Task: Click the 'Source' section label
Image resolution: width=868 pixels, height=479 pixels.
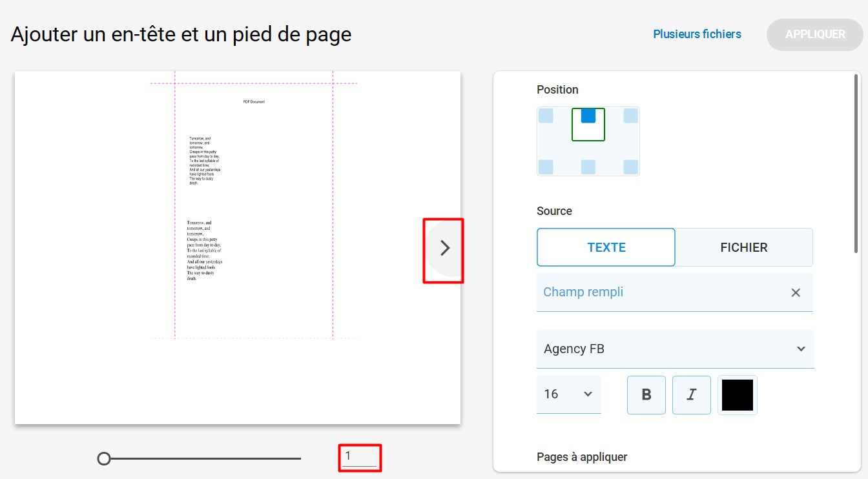Action: coord(554,211)
